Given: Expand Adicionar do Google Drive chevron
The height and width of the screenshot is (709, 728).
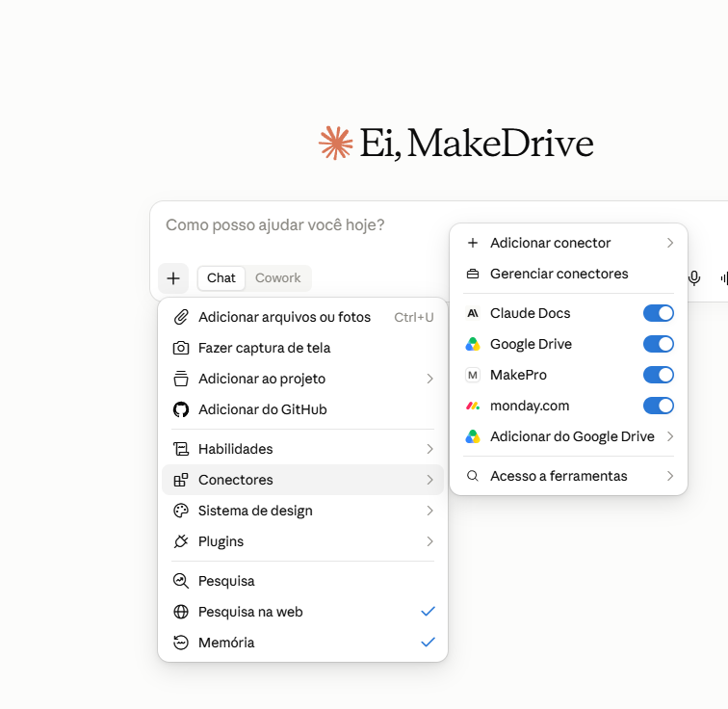Looking at the screenshot, I should click(670, 436).
